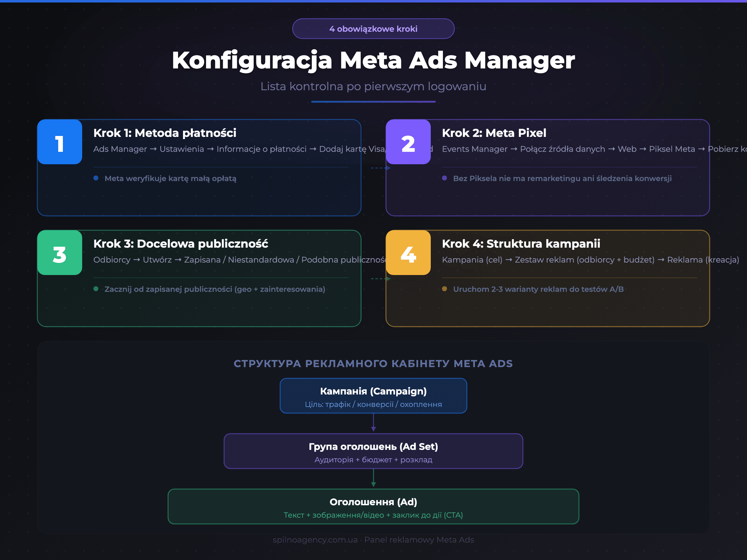This screenshot has width=747, height=560.
Task: Click the 'Кампанія (Campaign)' box
Action: pos(373,396)
